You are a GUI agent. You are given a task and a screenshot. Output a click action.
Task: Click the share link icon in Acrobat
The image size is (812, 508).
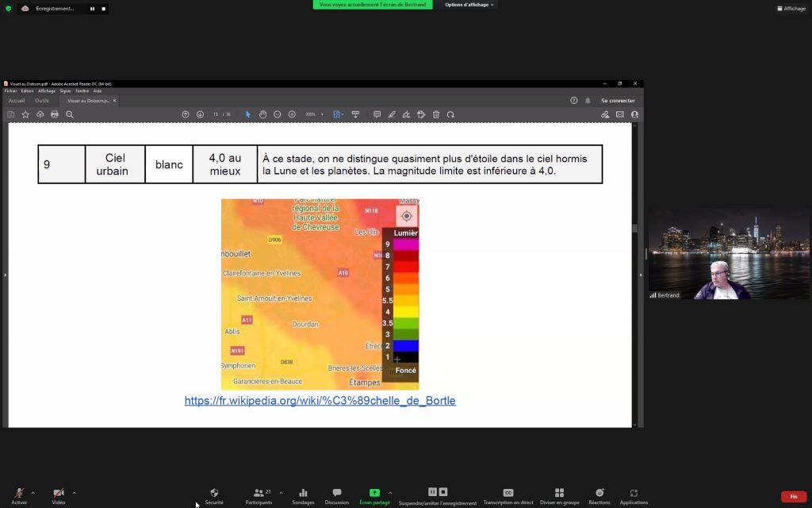pyautogui.click(x=605, y=114)
